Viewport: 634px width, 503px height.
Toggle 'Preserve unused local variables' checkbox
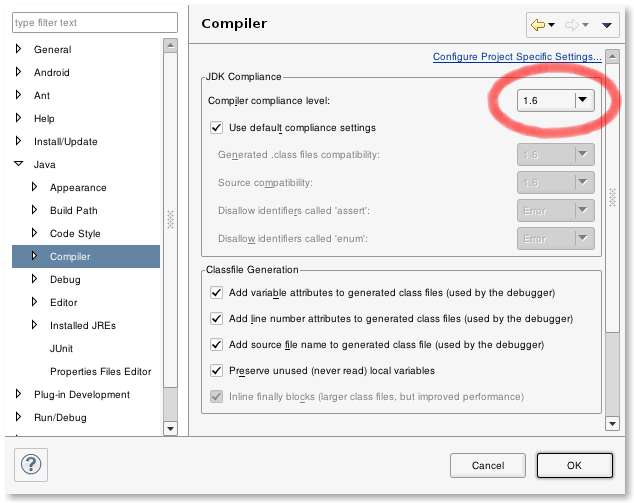216,371
